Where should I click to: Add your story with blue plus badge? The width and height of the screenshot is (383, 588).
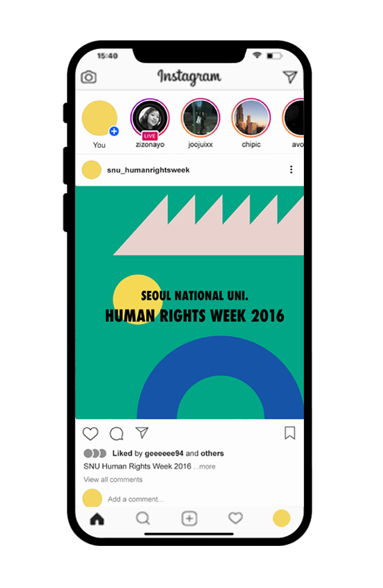tap(114, 132)
